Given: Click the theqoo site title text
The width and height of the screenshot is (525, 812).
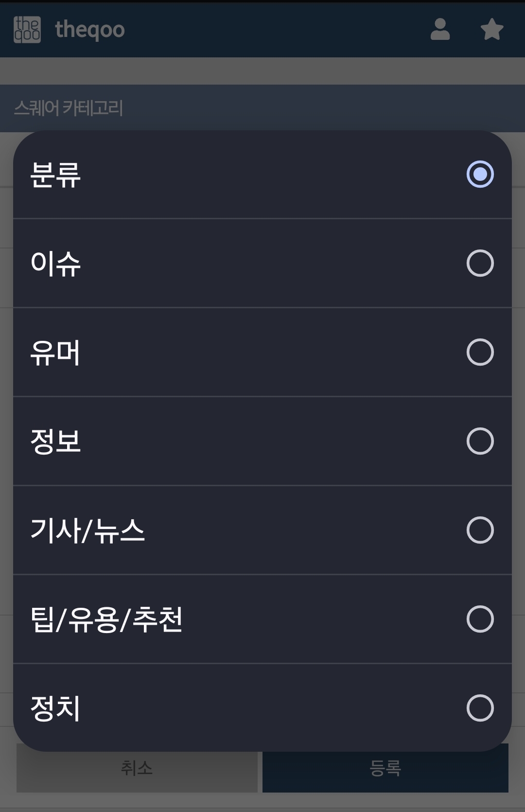Looking at the screenshot, I should 90,30.
